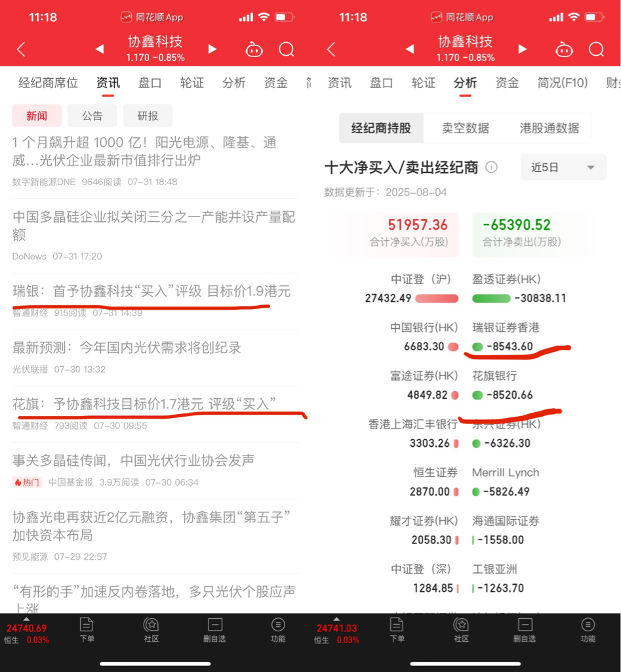
Task: Open search icon in right screen
Action: 596,49
